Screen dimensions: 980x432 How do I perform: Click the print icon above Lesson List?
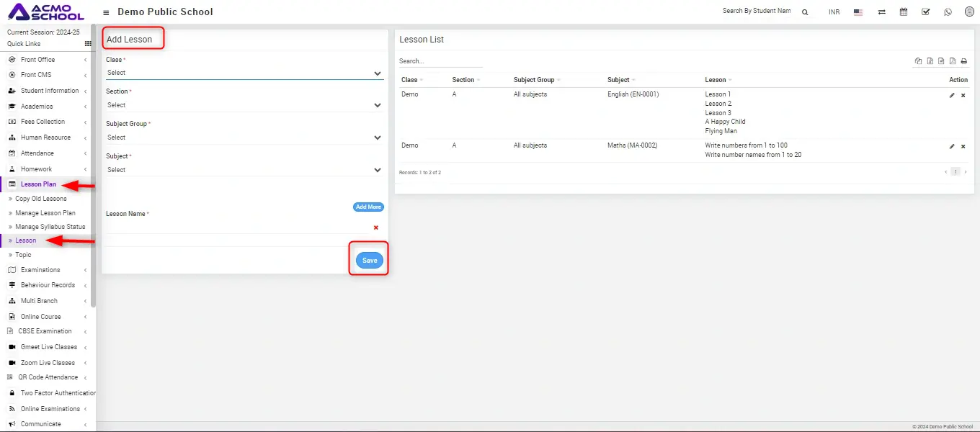coord(964,61)
